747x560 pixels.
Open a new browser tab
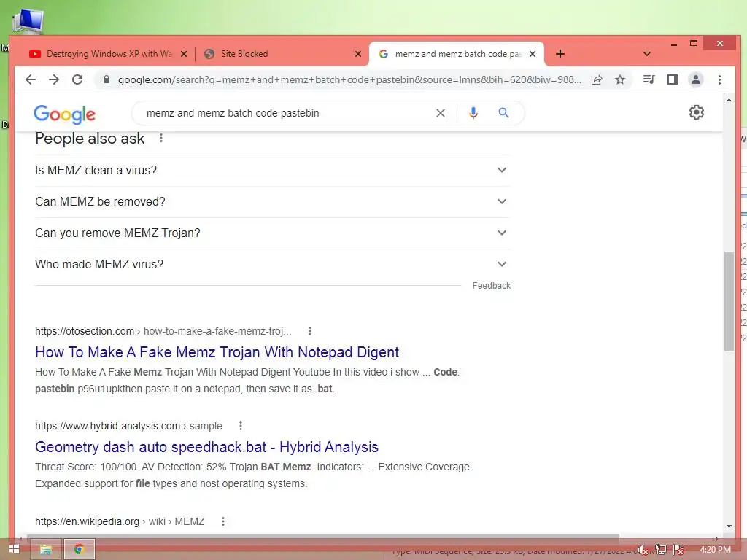pos(560,54)
